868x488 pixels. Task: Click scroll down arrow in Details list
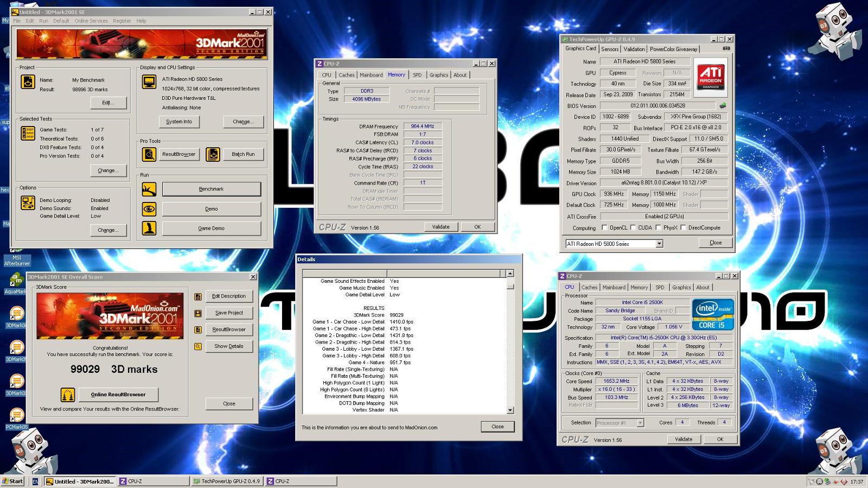tap(510, 410)
